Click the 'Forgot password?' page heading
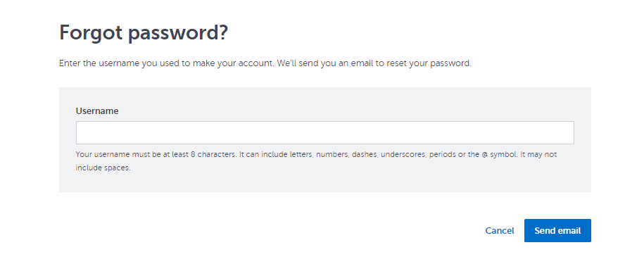The width and height of the screenshot is (644, 264). 144,32
